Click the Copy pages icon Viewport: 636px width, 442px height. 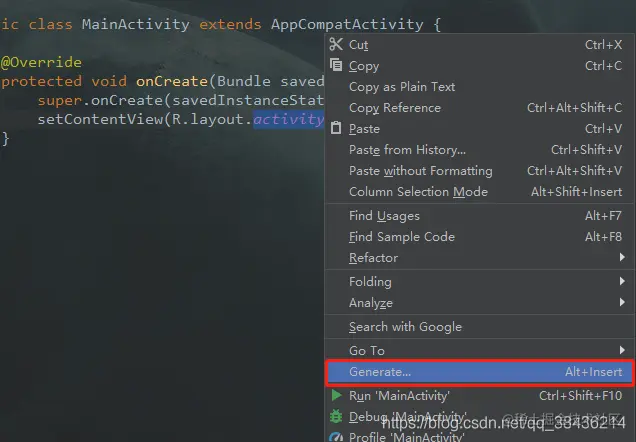coord(336,65)
